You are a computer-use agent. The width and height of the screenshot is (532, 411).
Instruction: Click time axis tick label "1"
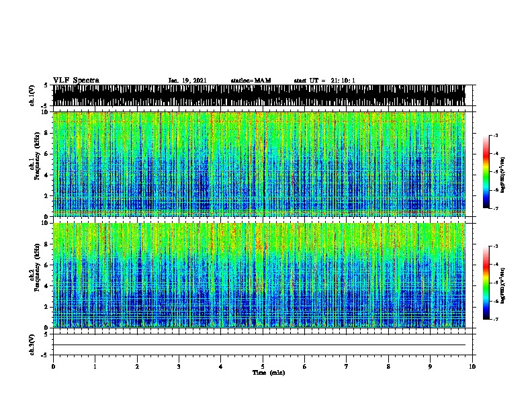95,367
